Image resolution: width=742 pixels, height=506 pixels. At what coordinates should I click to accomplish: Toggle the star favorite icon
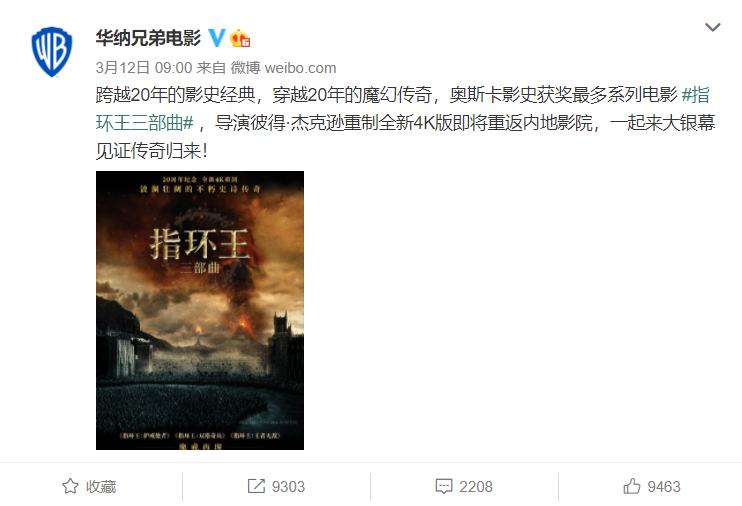coord(71,486)
